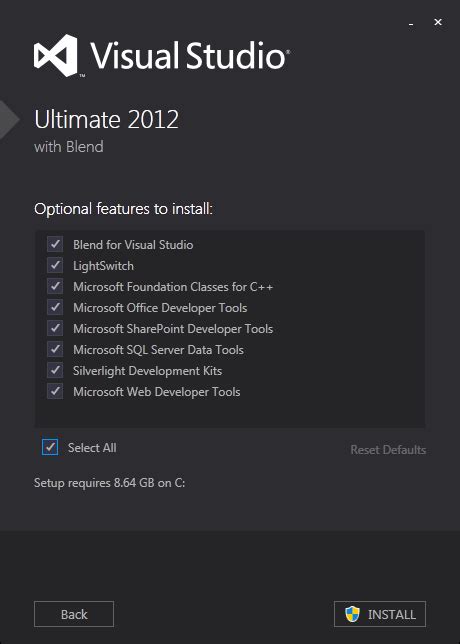The width and height of the screenshot is (460, 644).
Task: Uncheck Microsoft Foundation Classes for C++
Action: pos(55,286)
